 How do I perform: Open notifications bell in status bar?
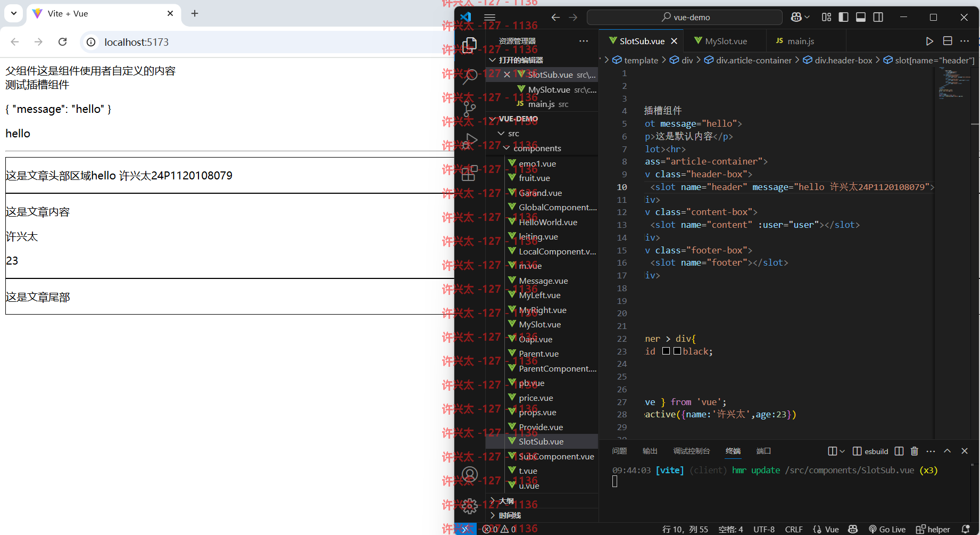966,529
